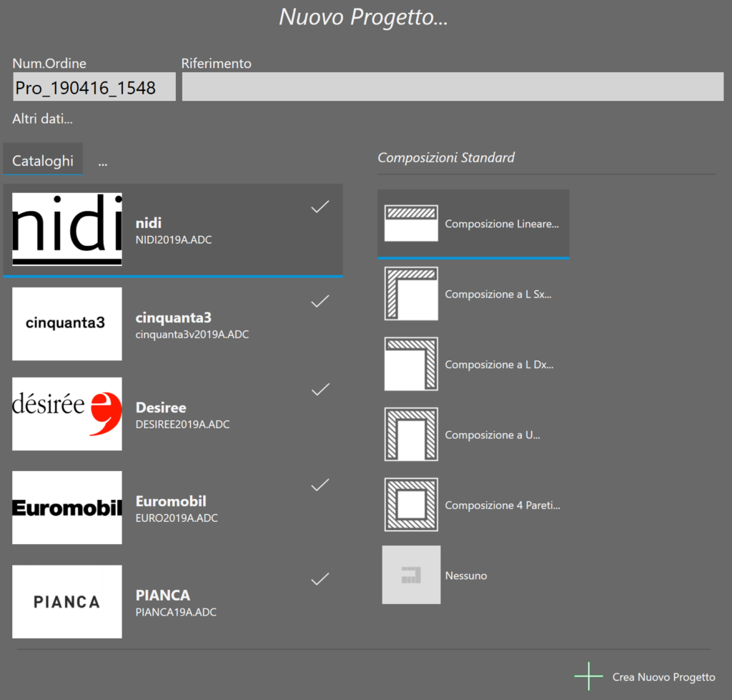
Task: Toggle the checkmark for PIANCA catalog
Action: (x=320, y=578)
